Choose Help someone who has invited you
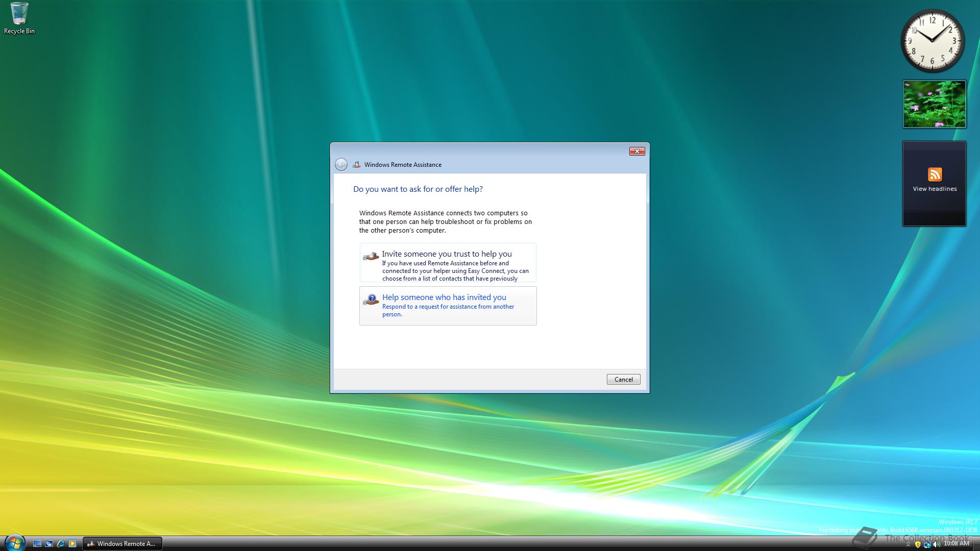 click(x=448, y=306)
